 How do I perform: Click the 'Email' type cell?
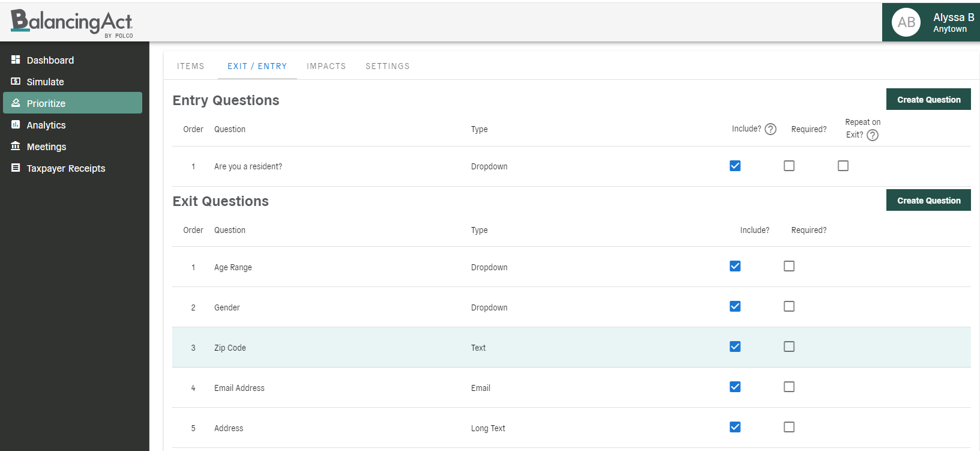point(481,388)
